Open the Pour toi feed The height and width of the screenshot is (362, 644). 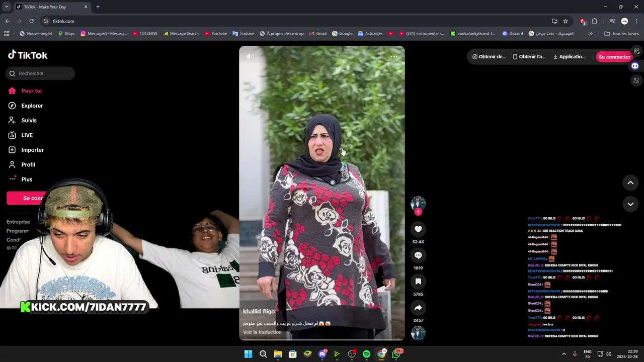pos(31,91)
